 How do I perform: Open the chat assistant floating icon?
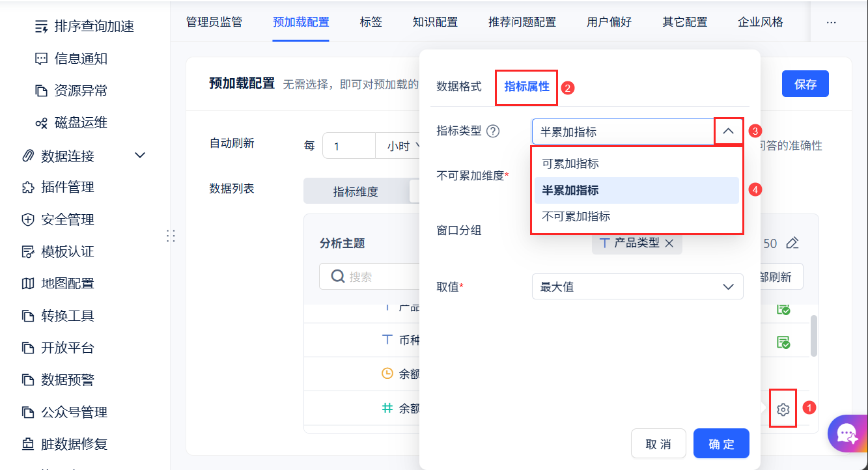pyautogui.click(x=847, y=434)
